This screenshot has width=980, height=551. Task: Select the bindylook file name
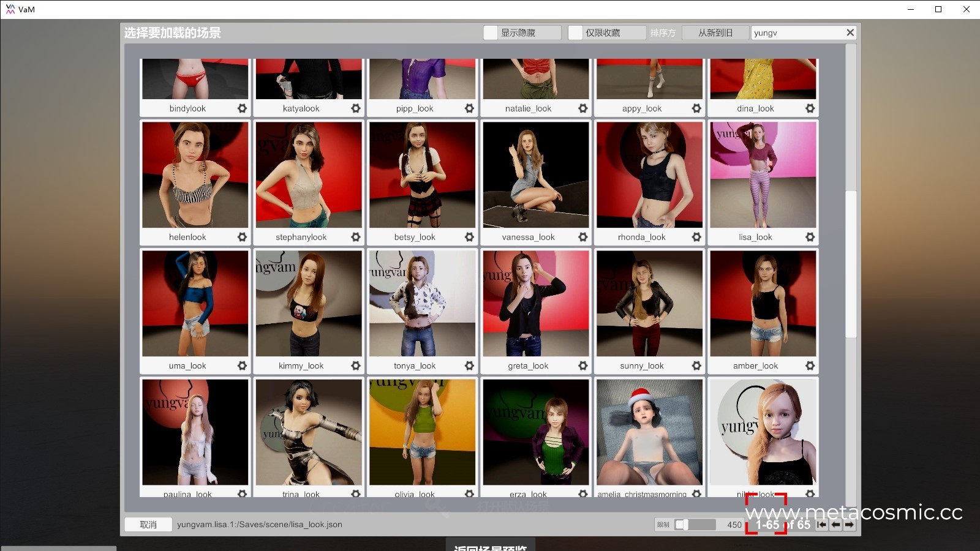(187, 108)
